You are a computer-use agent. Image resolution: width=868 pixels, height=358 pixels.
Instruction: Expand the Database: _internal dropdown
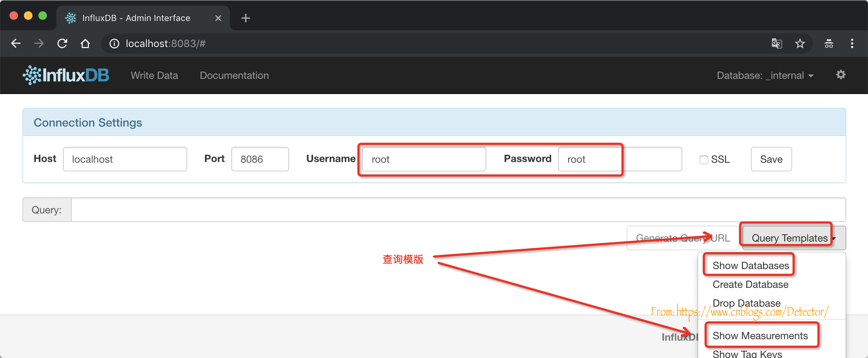[765, 75]
